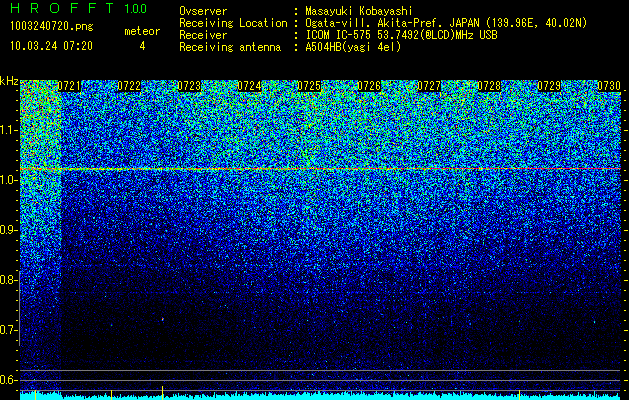The width and height of the screenshot is (629, 400).
Task: Click the 0724 time marker
Action: (249, 86)
